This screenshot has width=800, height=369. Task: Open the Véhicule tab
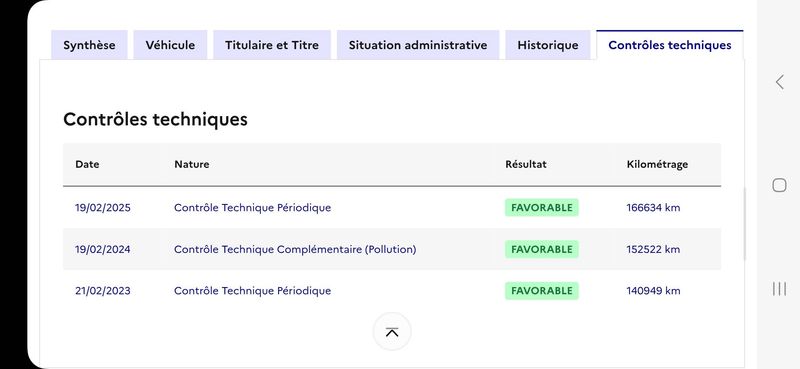tap(170, 45)
